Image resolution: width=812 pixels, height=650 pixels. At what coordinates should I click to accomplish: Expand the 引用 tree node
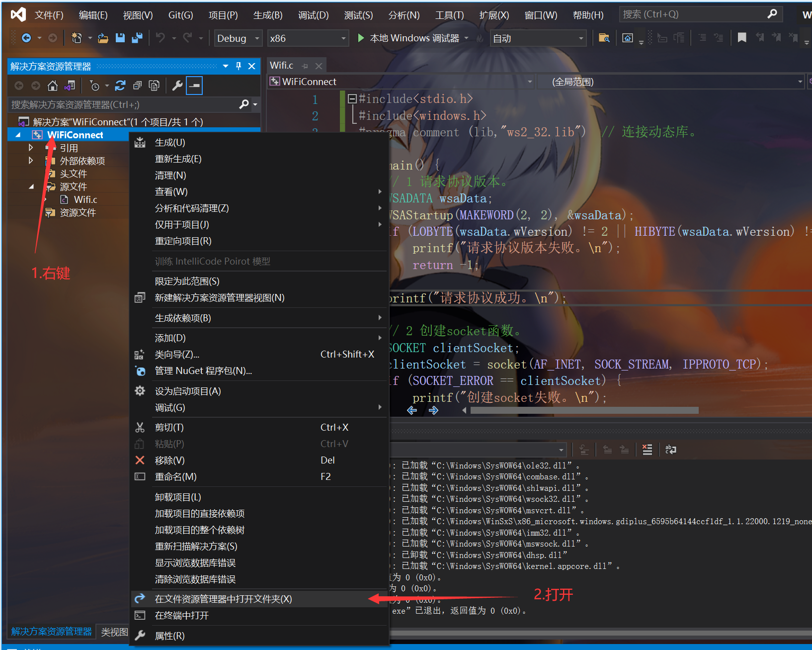point(31,148)
